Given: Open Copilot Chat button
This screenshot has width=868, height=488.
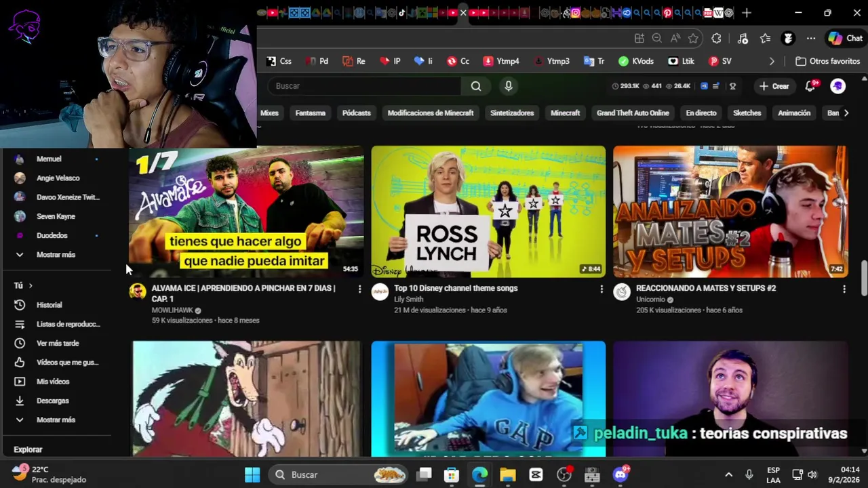Looking at the screenshot, I should point(845,39).
